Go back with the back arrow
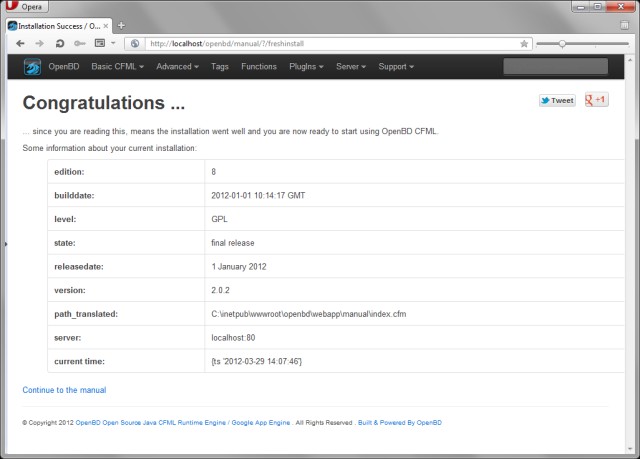Screen dimensions: 640x459 pyautogui.click(x=20, y=43)
